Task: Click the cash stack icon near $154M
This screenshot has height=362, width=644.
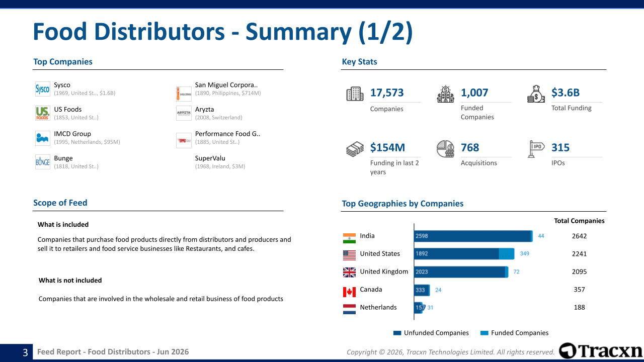Action: [x=355, y=149]
